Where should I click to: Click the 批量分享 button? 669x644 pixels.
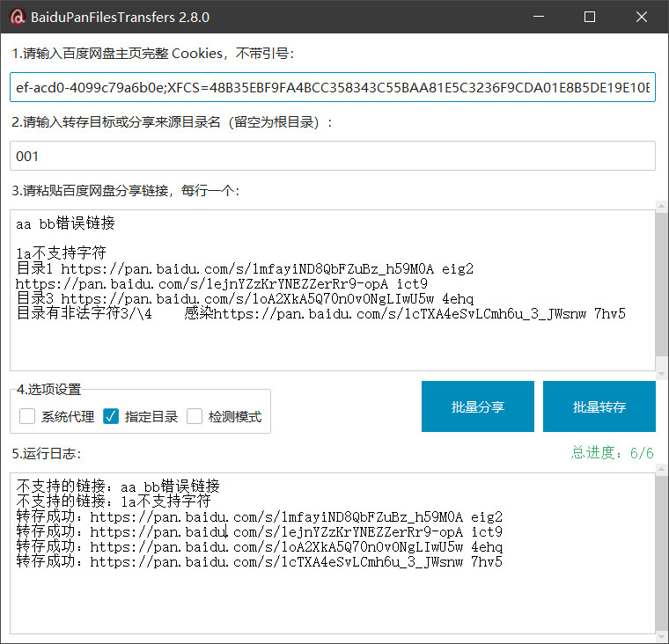477,406
